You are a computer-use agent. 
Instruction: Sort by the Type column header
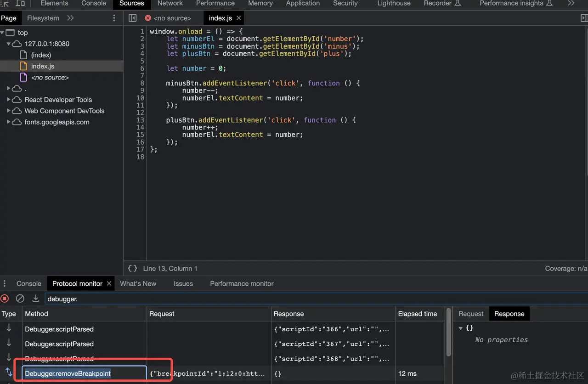click(x=11, y=314)
